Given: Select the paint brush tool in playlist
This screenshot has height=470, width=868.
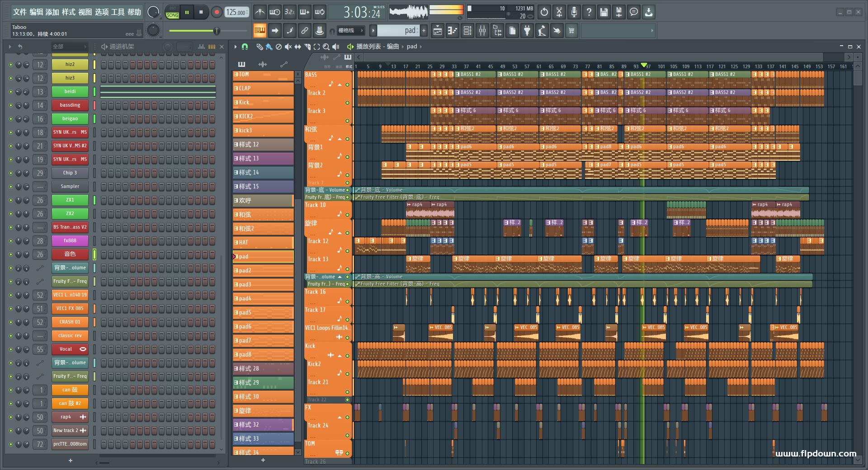Looking at the screenshot, I should click(269, 47).
